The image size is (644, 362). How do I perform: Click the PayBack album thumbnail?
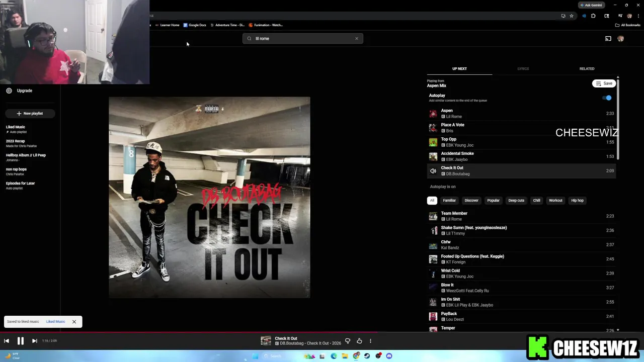[x=433, y=316]
